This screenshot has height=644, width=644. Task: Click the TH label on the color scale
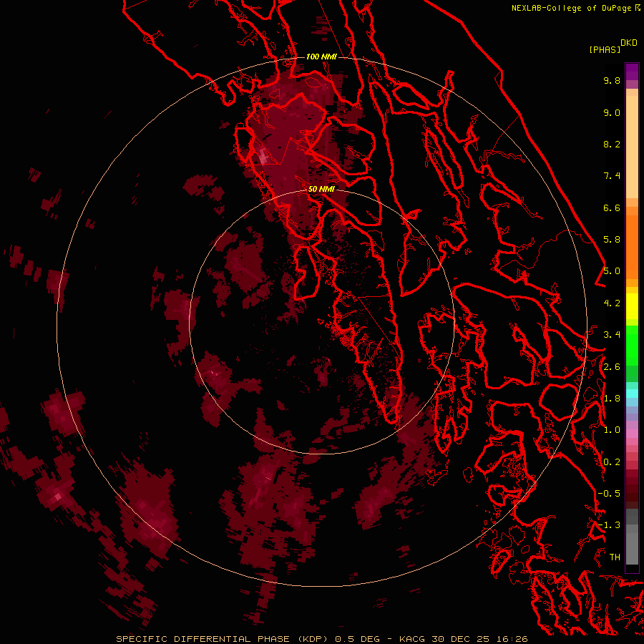[x=615, y=557]
